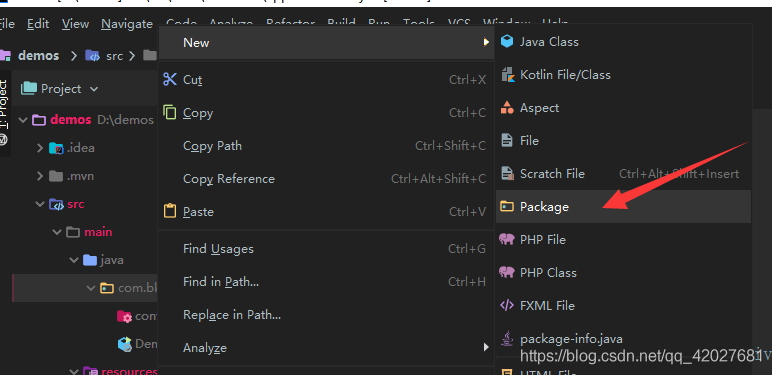Select Replace in Path...

click(x=326, y=315)
